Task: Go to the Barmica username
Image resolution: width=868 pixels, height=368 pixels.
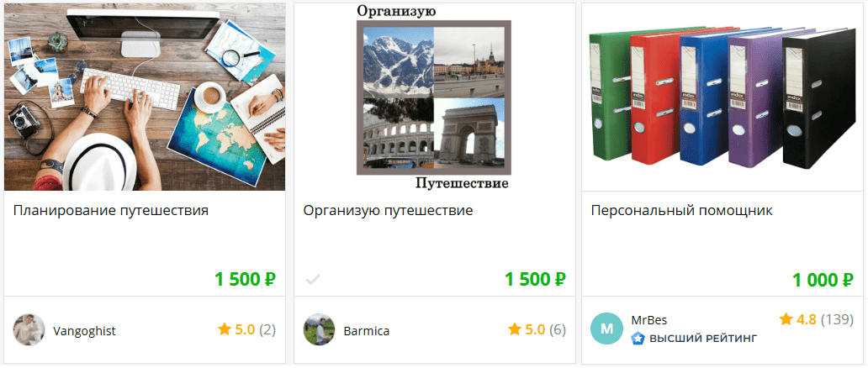Action: (x=367, y=331)
